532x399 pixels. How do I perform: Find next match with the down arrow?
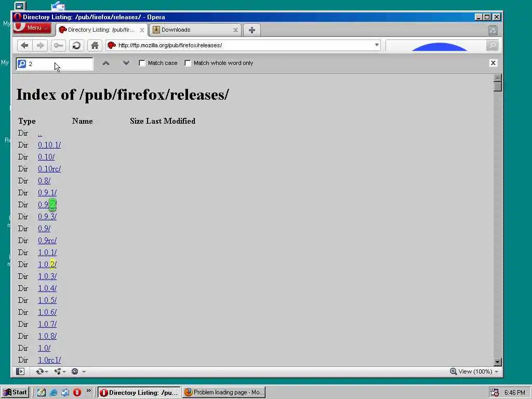coord(126,63)
